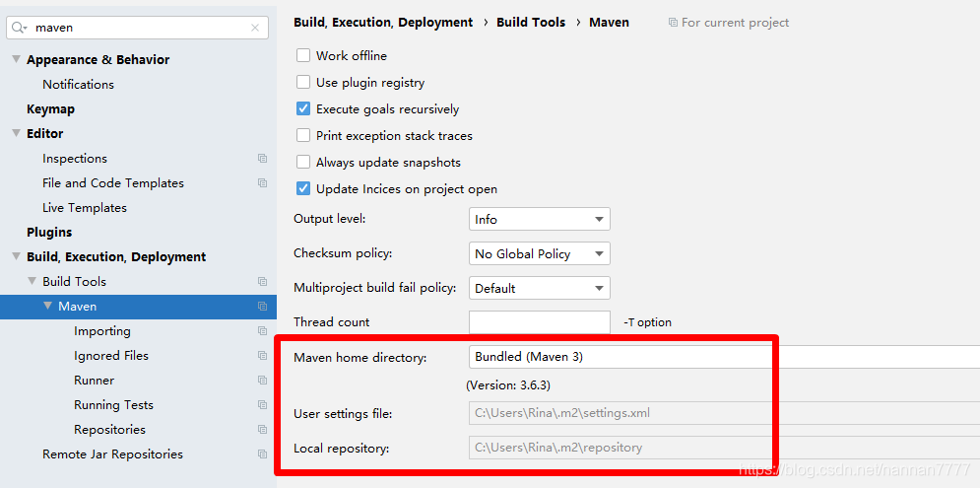Open Maven Importing settings
The height and width of the screenshot is (488, 980).
click(x=101, y=331)
